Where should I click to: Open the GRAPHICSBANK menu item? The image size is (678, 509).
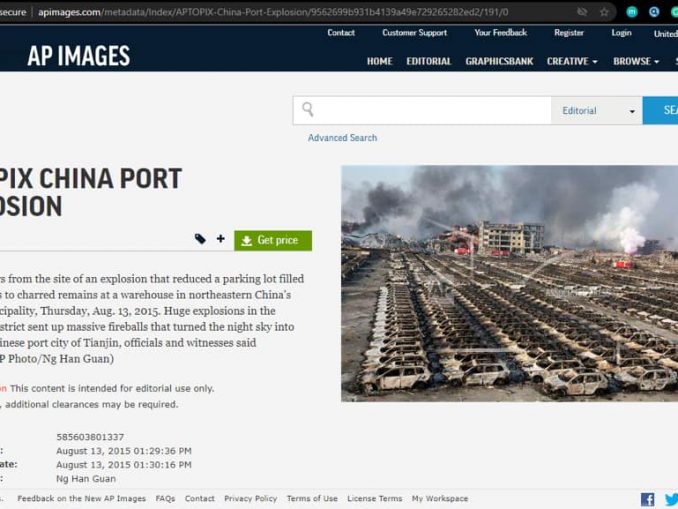point(499,61)
